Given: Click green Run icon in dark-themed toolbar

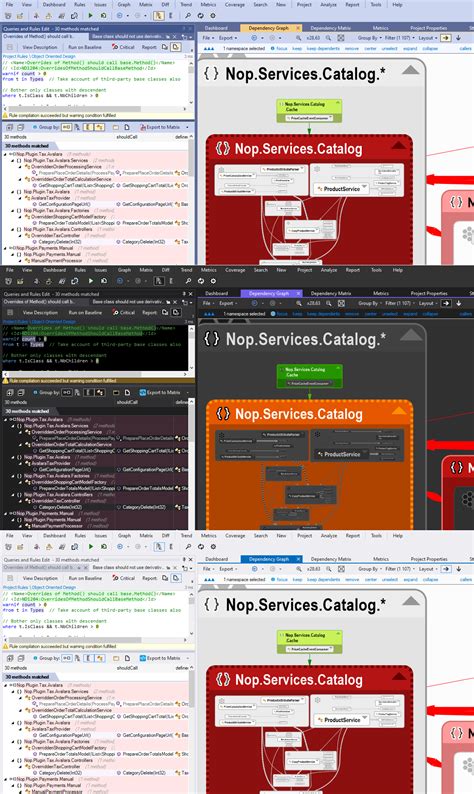Looking at the screenshot, I should tap(91, 281).
